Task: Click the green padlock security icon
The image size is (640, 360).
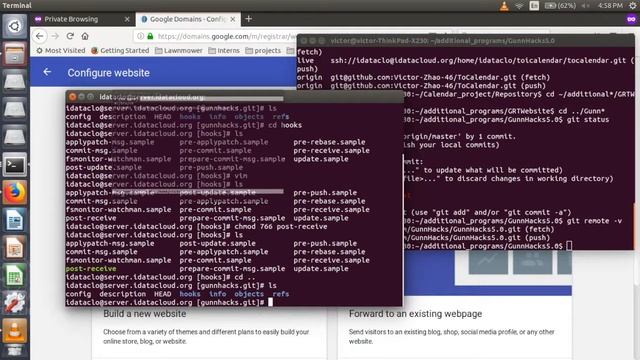Action: click(150, 36)
